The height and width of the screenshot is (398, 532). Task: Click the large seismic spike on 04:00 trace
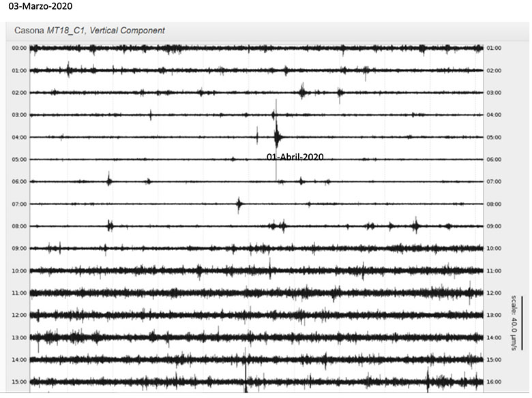(x=276, y=137)
